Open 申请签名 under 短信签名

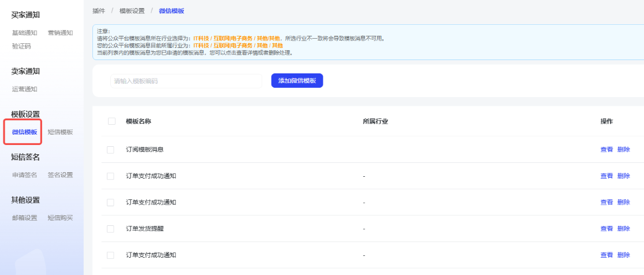[24, 175]
